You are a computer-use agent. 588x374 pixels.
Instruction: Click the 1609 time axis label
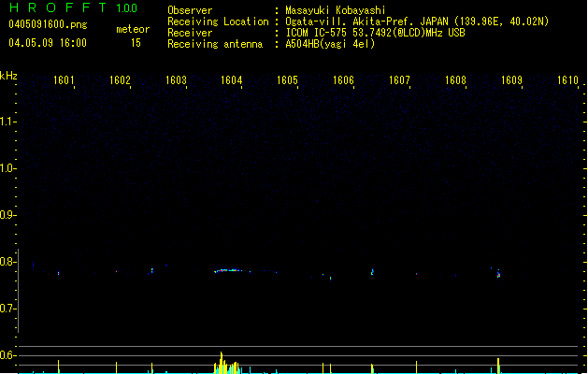511,80
